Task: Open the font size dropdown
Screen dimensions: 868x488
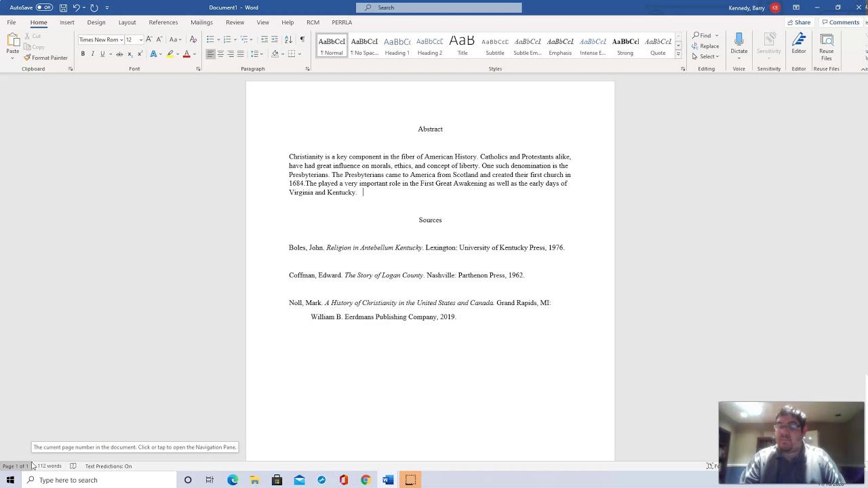Action: pyautogui.click(x=140, y=40)
